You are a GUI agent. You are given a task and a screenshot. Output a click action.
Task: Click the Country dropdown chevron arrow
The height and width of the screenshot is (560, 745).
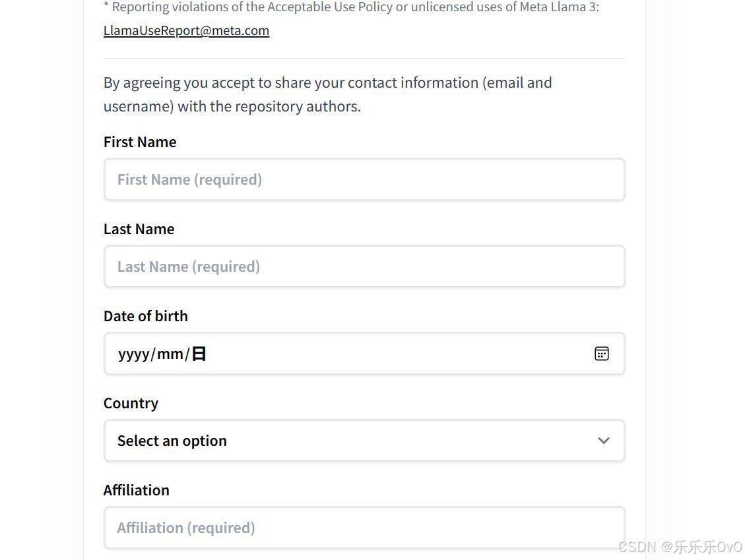coord(603,441)
